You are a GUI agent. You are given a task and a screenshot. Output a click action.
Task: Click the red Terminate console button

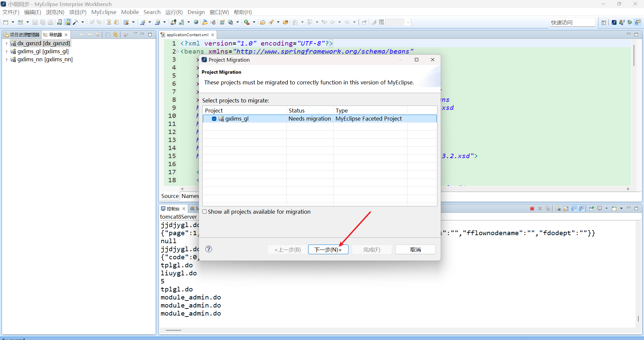tap(532, 208)
